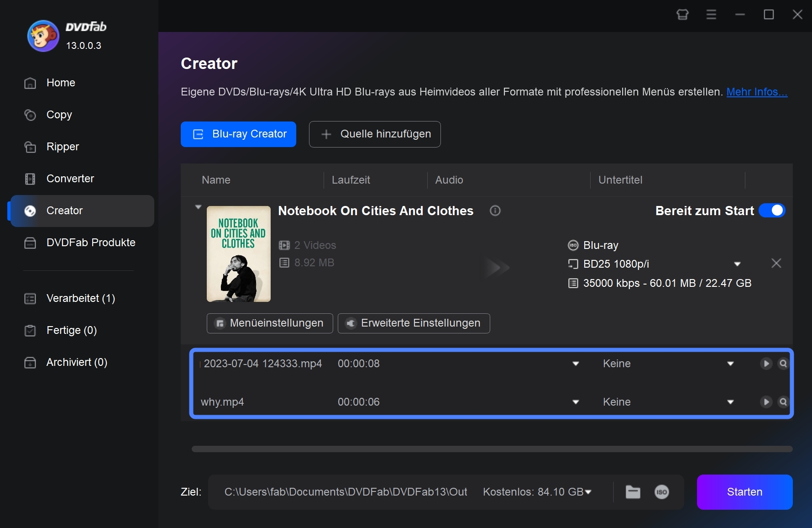Click the Notebook On Cities And Clothes cover thumbnail
Screen dimensions: 812x528
(239, 254)
